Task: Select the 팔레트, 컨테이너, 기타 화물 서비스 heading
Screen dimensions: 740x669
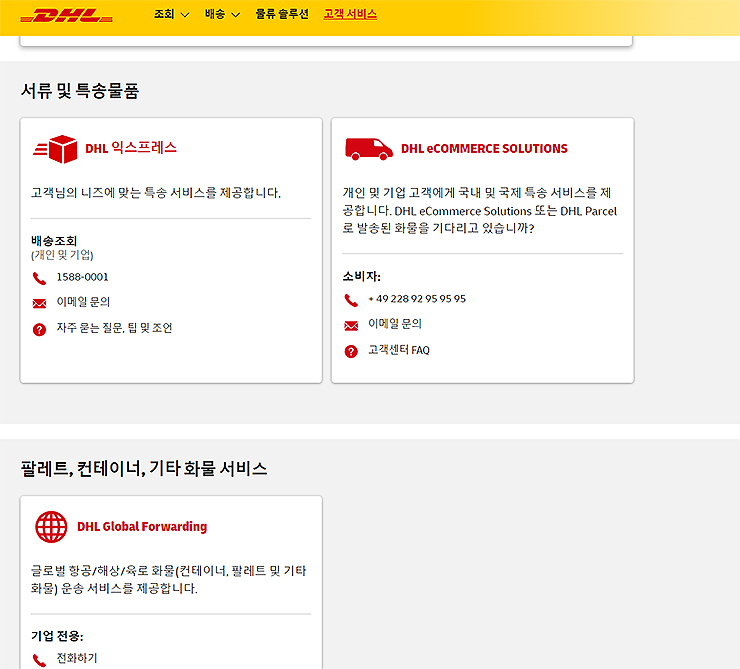Action: click(x=144, y=468)
